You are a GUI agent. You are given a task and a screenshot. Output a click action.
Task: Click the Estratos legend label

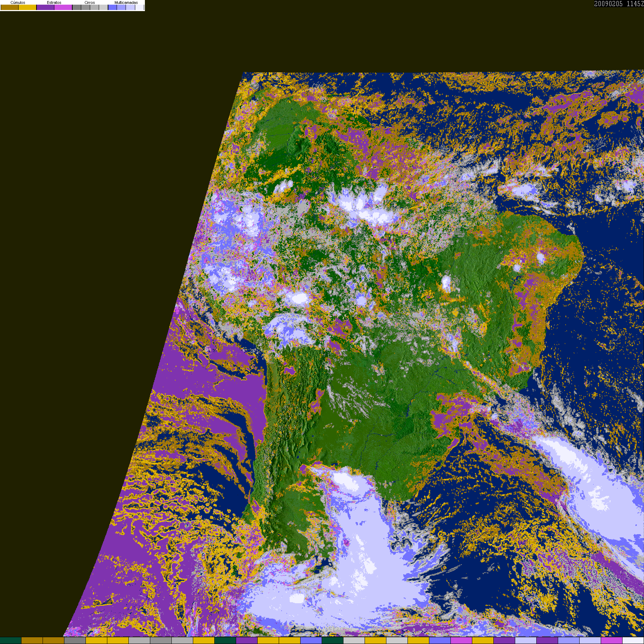click(x=54, y=3)
